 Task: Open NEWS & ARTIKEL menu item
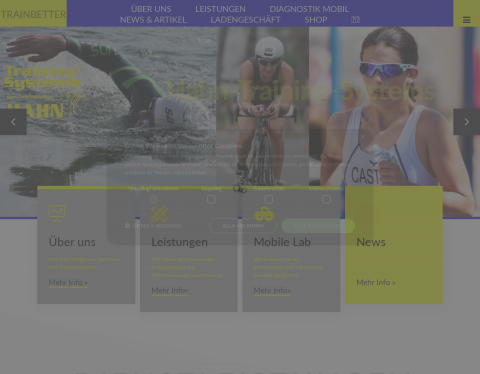click(153, 20)
